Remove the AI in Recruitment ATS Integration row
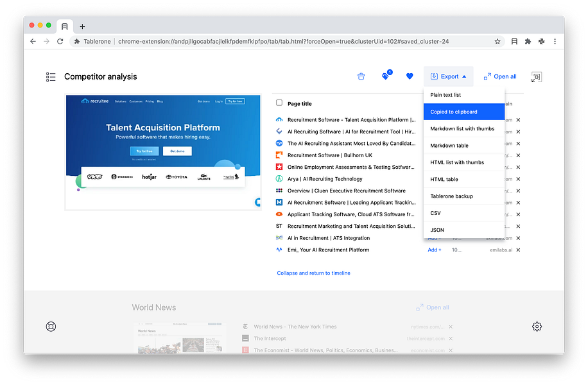This screenshot has height=385, width=588. point(518,238)
